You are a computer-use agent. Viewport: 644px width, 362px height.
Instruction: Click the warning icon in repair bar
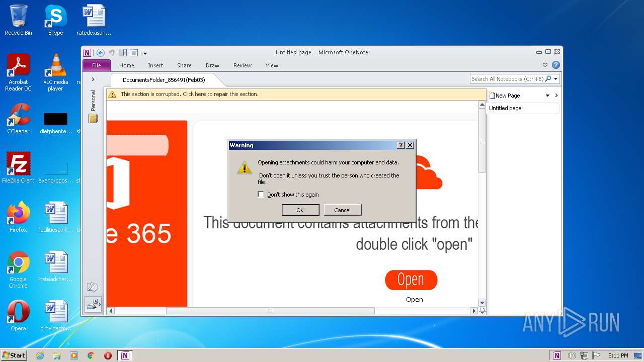tap(112, 94)
